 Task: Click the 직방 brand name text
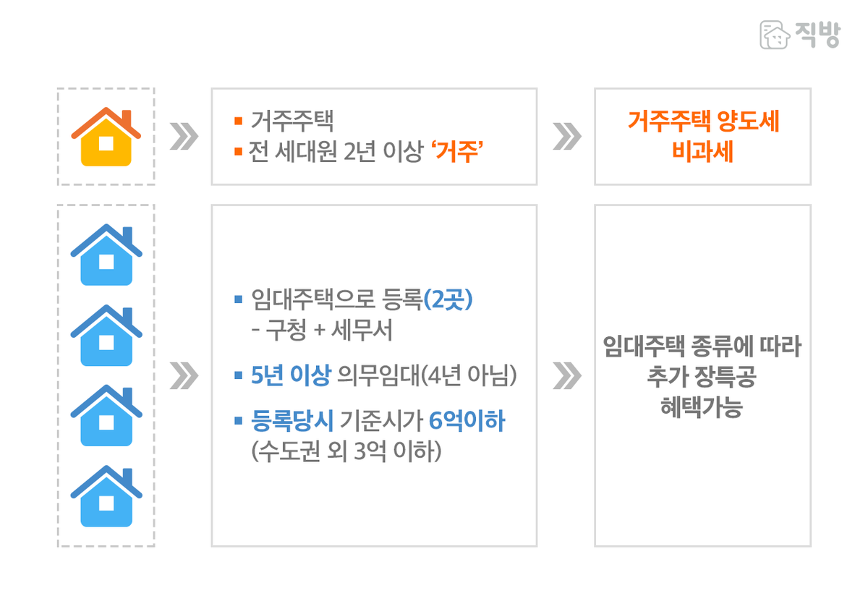click(x=817, y=35)
